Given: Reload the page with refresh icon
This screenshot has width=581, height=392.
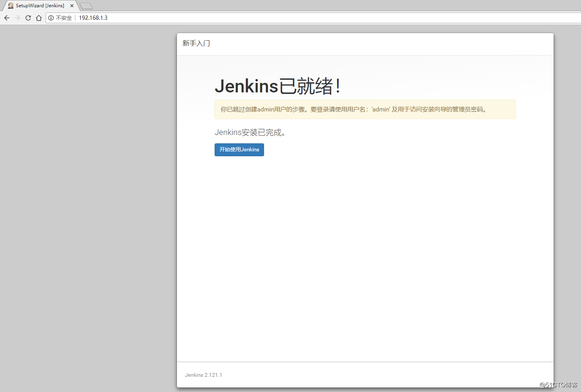Looking at the screenshot, I should [x=28, y=18].
